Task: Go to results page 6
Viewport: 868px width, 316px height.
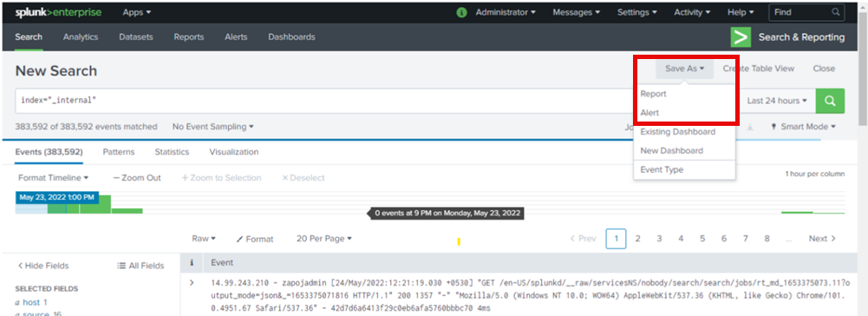Action: (x=724, y=239)
